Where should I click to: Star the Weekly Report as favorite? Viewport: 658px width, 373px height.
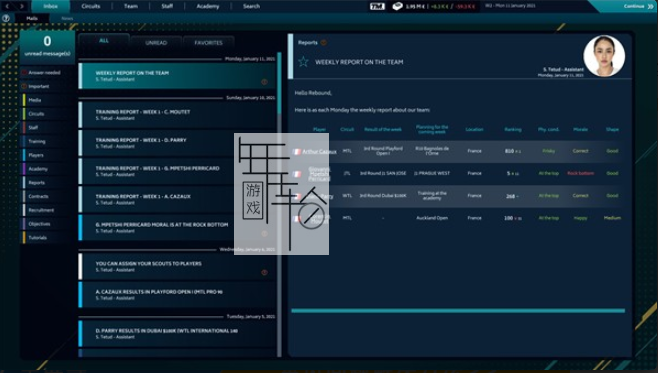coord(303,62)
